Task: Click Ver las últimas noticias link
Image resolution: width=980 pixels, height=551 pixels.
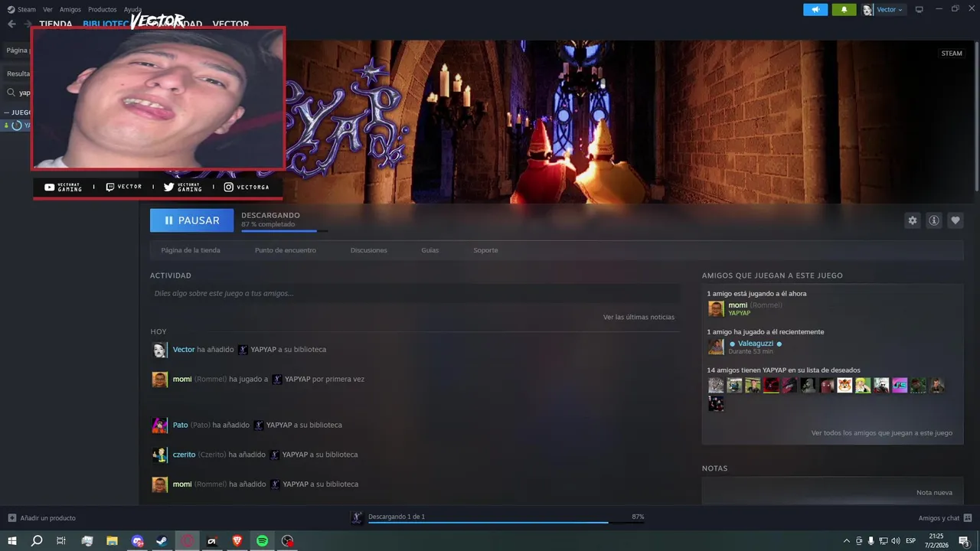Action: [x=639, y=317]
